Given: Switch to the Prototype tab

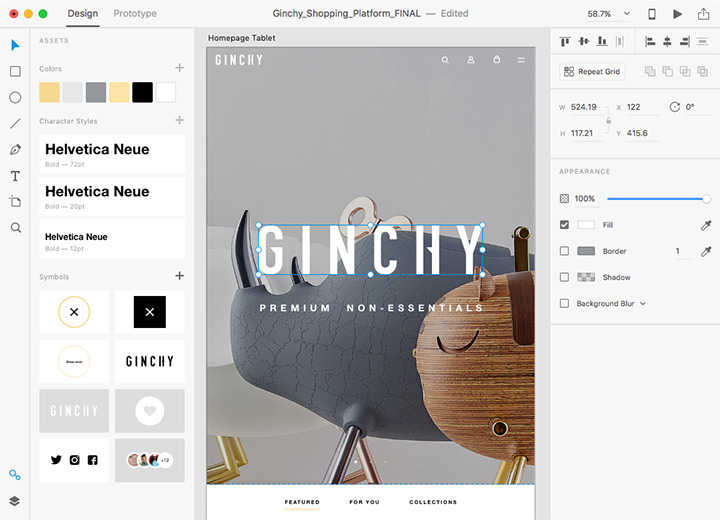Looking at the screenshot, I should pyautogui.click(x=135, y=14).
